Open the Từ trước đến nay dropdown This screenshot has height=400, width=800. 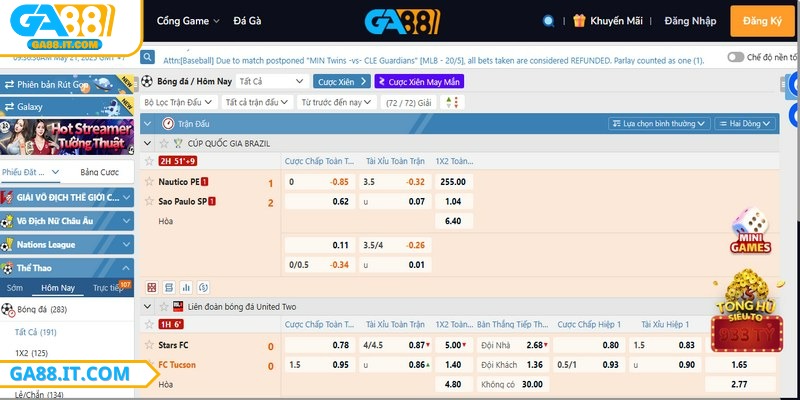(337, 103)
